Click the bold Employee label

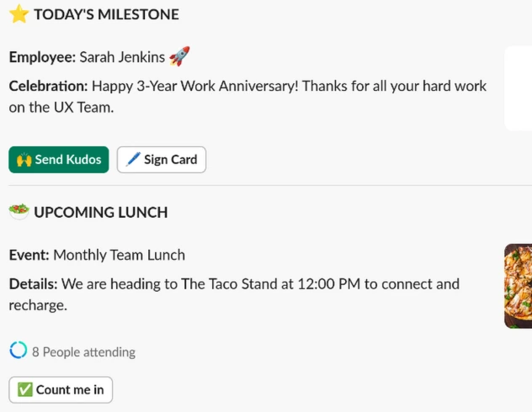(x=42, y=58)
